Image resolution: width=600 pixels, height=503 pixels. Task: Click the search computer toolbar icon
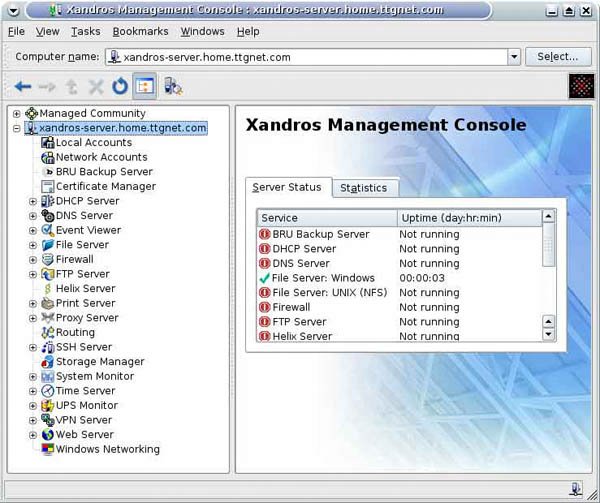[x=172, y=87]
